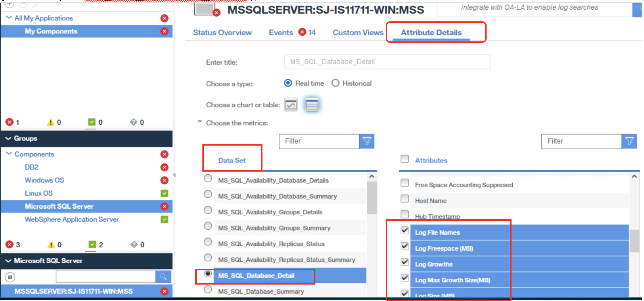644x301 pixels.
Task: Click the critical count icon showing 1
Action: click(x=10, y=122)
